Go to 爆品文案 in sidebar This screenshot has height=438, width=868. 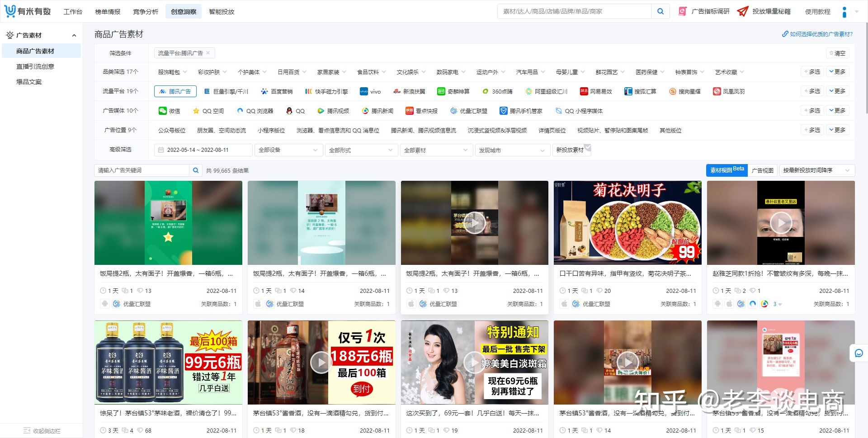29,82
